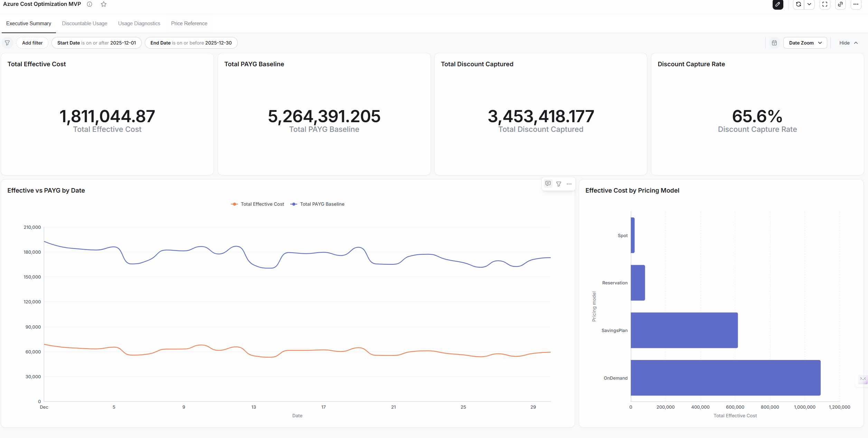
Task: Open the refresh options chevron
Action: point(809,4)
